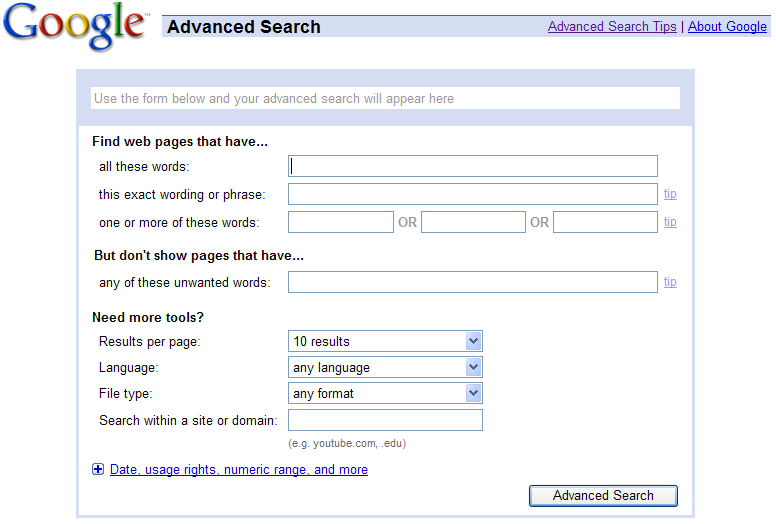776x524 pixels.
Task: Click the advanced search preview box at top
Action: click(385, 98)
